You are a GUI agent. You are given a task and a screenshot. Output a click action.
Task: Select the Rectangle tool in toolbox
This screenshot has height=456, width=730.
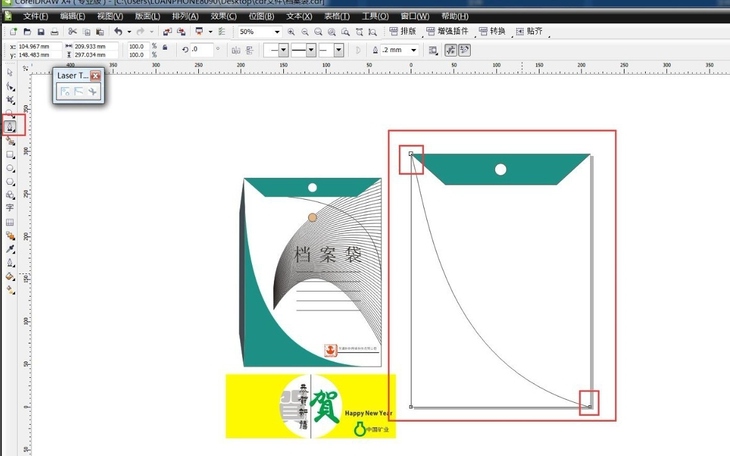pyautogui.click(x=10, y=155)
